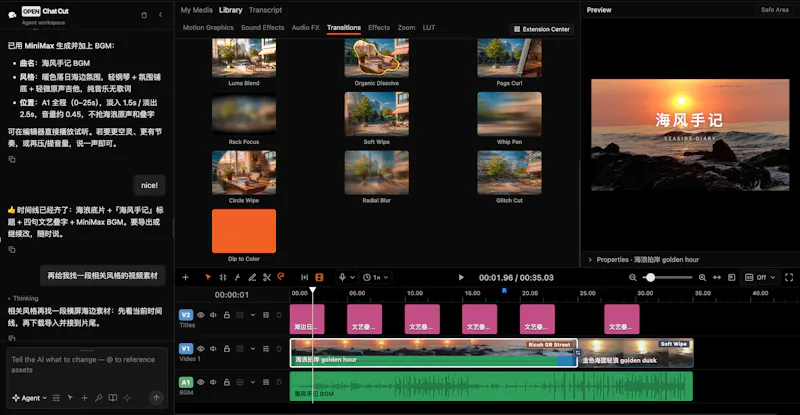Delete the V2 Titles track via trash icon
This screenshot has width=800, height=415.
click(279, 315)
